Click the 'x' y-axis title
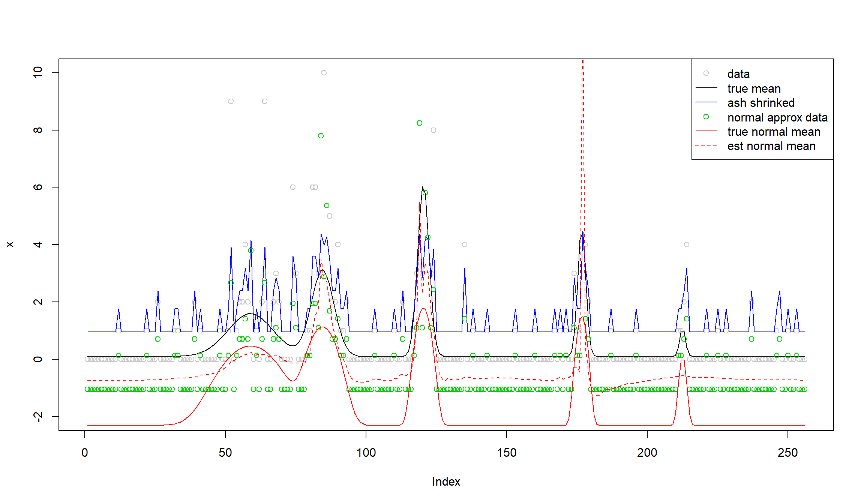Viewport: 864px width, 504px height. (x=10, y=244)
